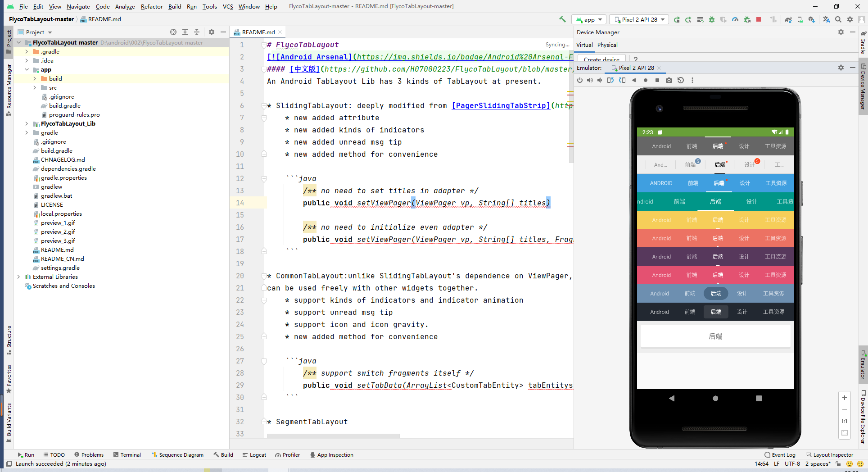Toggle the Structure tool window
The width and height of the screenshot is (868, 472).
[9, 339]
